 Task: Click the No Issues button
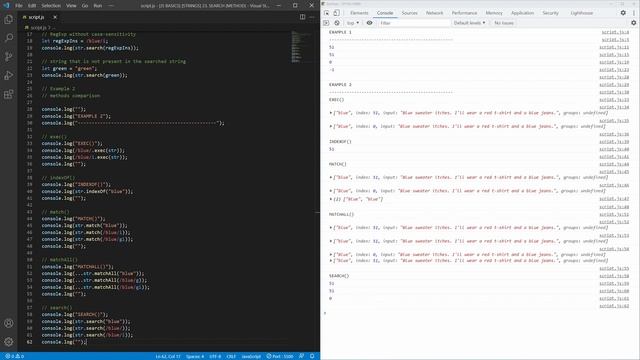pyautogui.click(x=504, y=23)
